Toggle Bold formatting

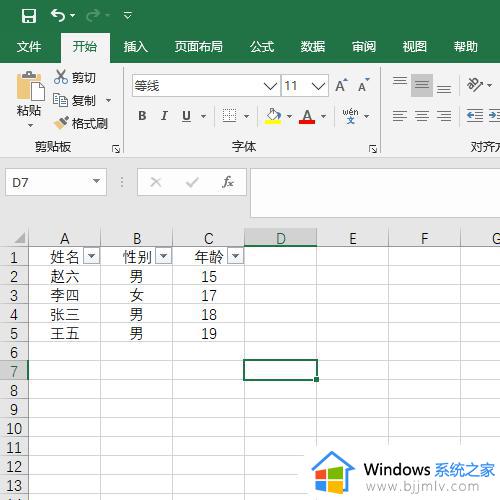142,116
